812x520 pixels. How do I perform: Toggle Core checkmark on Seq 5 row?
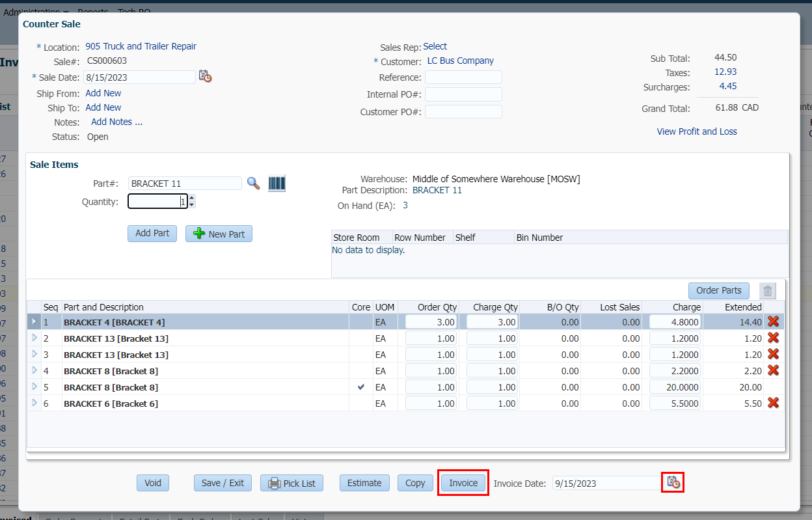pyautogui.click(x=361, y=387)
